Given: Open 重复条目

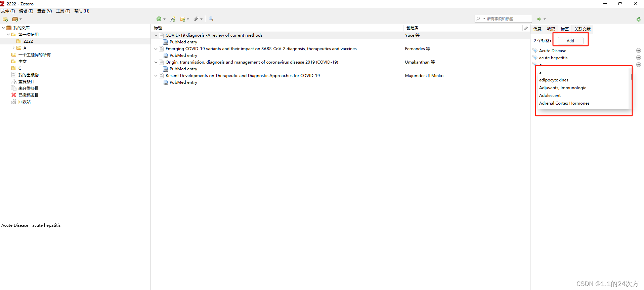Looking at the screenshot, I should tap(27, 81).
